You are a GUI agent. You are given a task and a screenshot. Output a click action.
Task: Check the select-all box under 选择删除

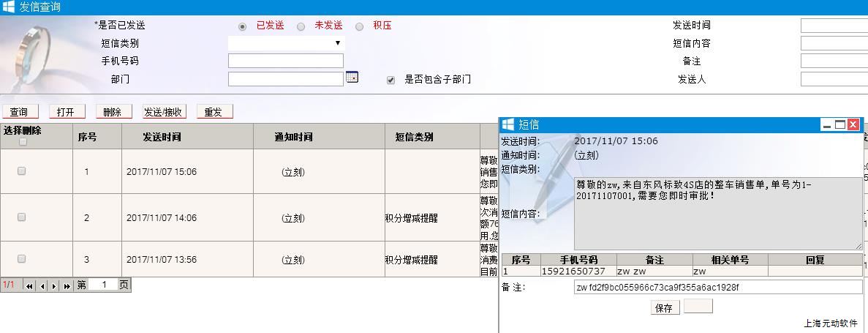[x=23, y=142]
